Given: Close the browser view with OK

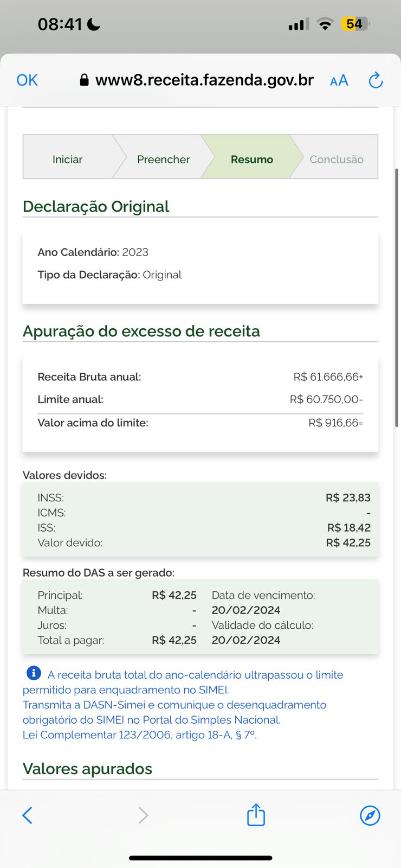Looking at the screenshot, I should pyautogui.click(x=27, y=80).
